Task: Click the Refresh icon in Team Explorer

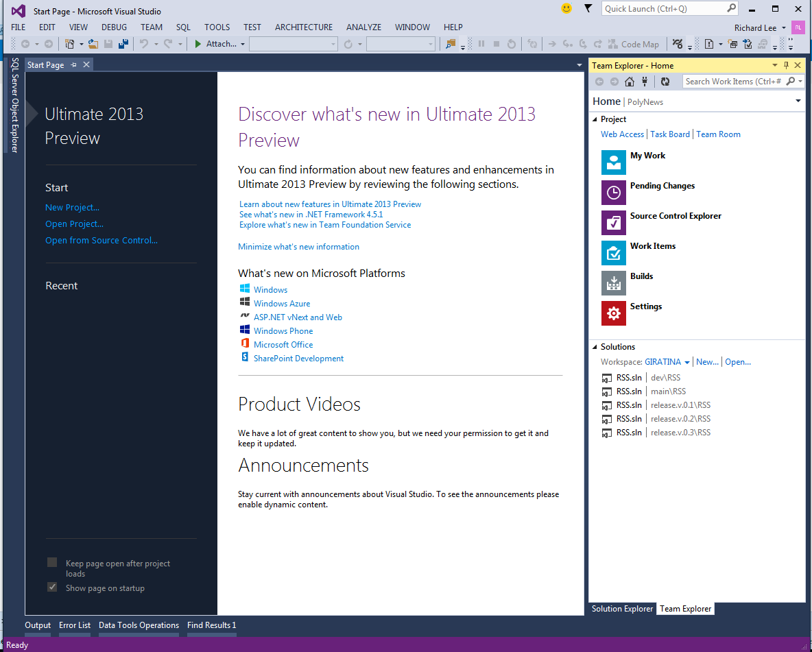Action: pos(665,82)
